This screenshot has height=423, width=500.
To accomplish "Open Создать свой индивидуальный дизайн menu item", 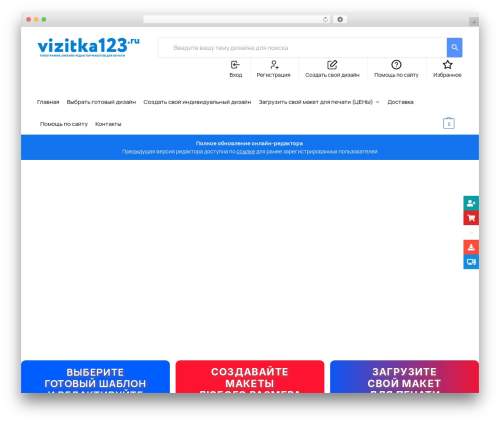I will 197,102.
